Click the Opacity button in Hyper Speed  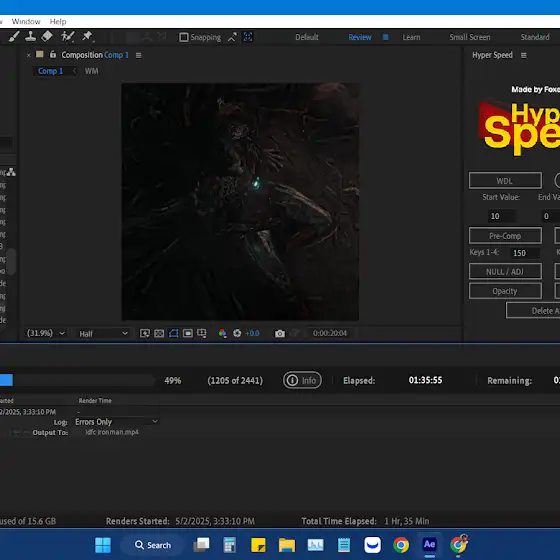[505, 291]
